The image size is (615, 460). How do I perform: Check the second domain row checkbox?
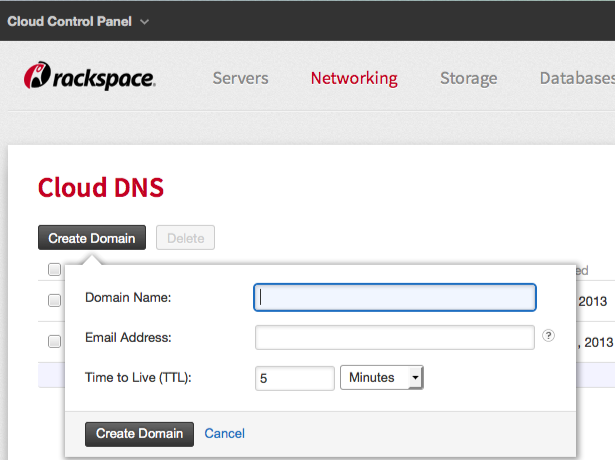coord(55,341)
